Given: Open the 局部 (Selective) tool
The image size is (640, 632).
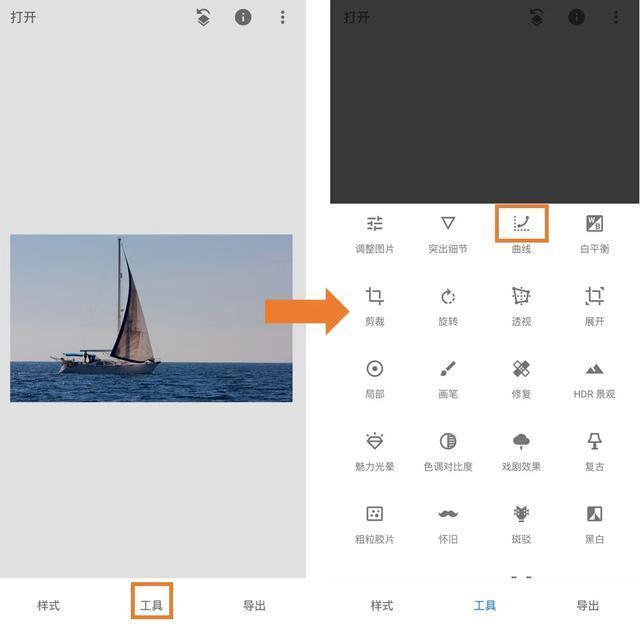Looking at the screenshot, I should (x=374, y=379).
